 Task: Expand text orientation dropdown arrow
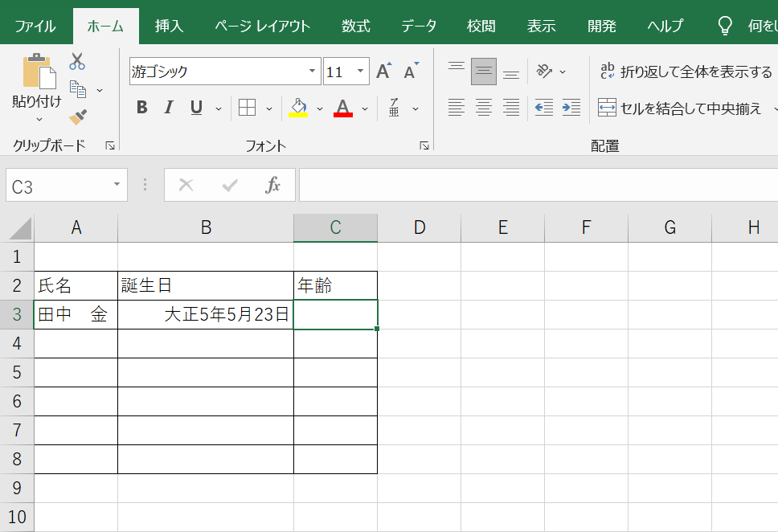coord(563,72)
